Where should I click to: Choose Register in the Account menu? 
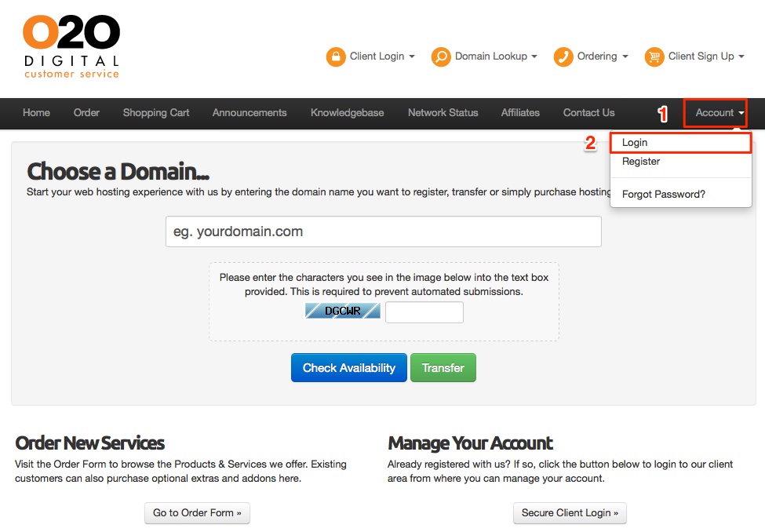(641, 162)
